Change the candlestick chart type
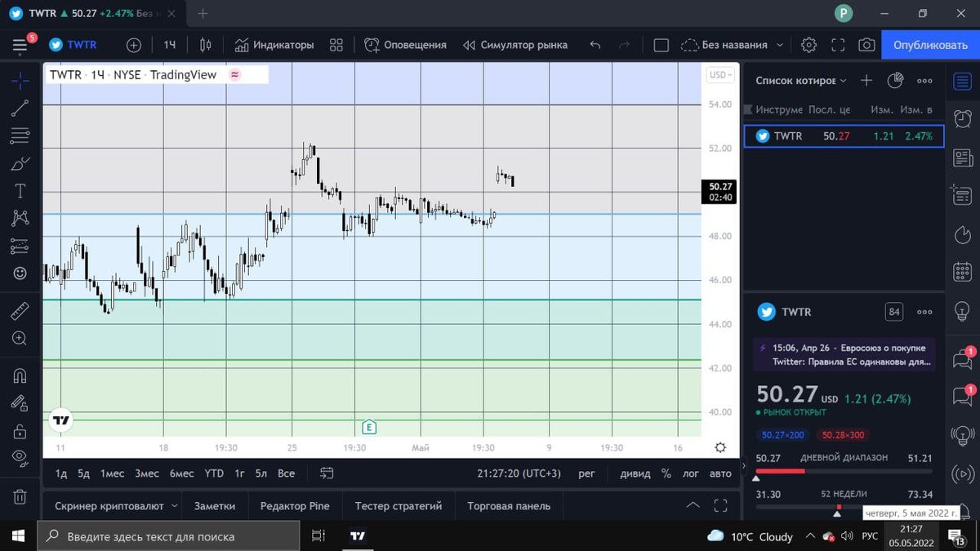Image resolution: width=980 pixels, height=551 pixels. (x=206, y=45)
